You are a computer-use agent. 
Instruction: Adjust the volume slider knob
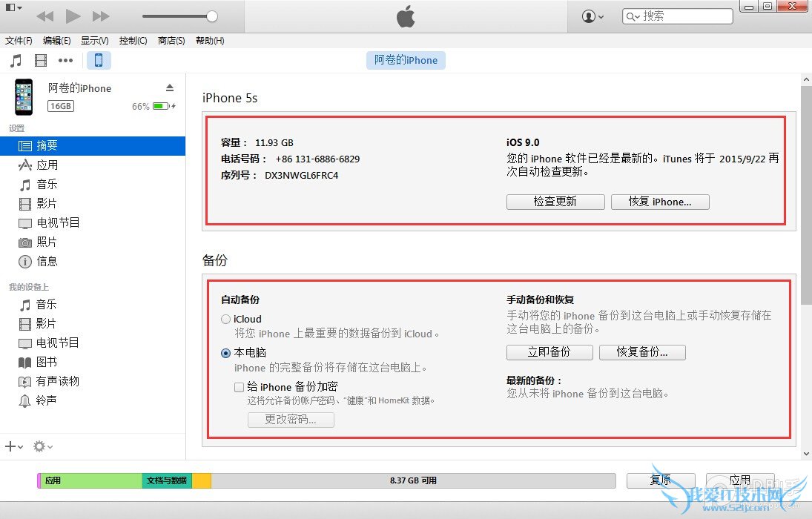(x=212, y=16)
